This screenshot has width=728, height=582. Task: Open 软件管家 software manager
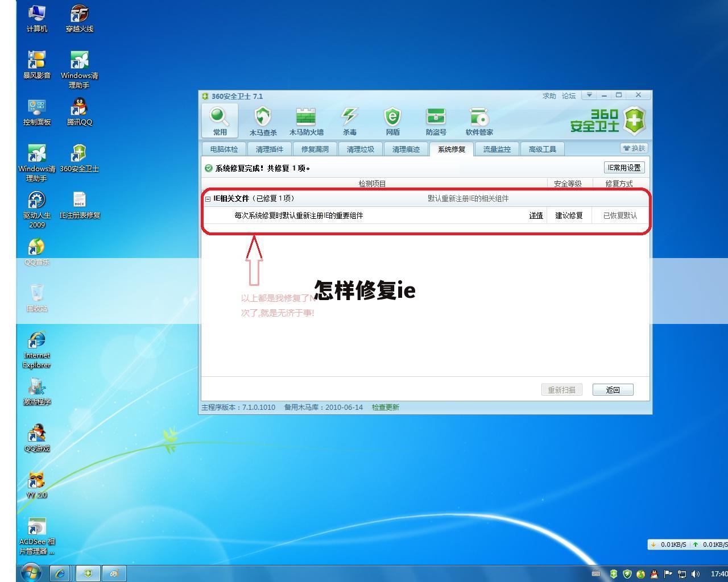coord(479,120)
